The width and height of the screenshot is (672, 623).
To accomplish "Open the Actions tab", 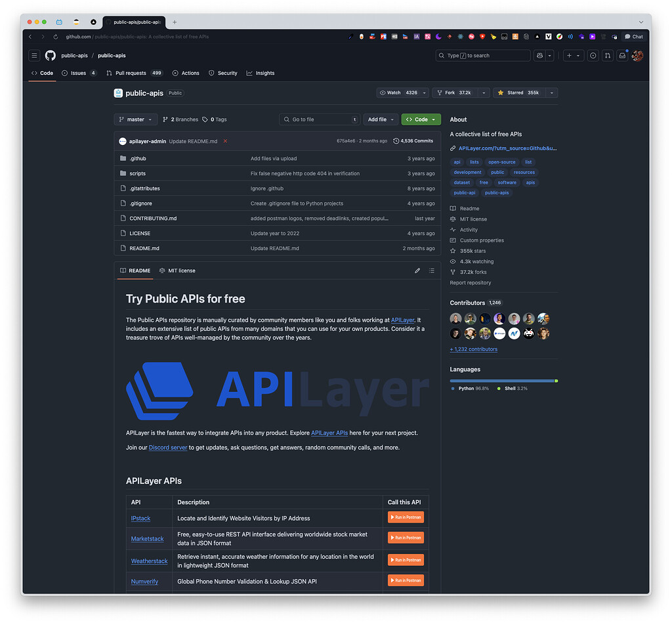I will click(186, 74).
